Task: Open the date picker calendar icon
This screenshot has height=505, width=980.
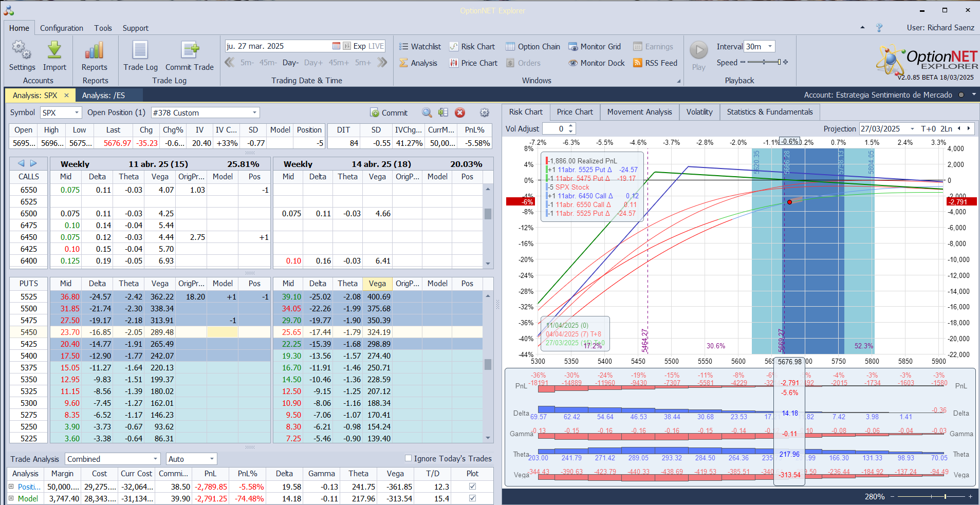Action: pos(336,46)
